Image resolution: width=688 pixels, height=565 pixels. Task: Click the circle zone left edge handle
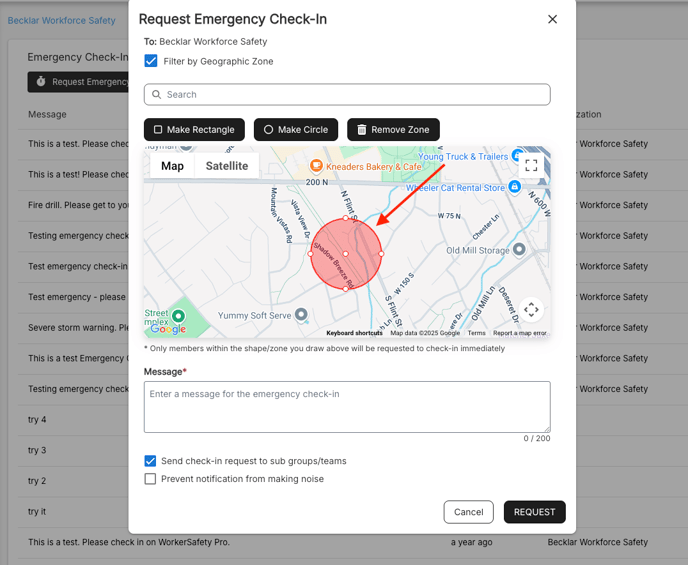[311, 254]
